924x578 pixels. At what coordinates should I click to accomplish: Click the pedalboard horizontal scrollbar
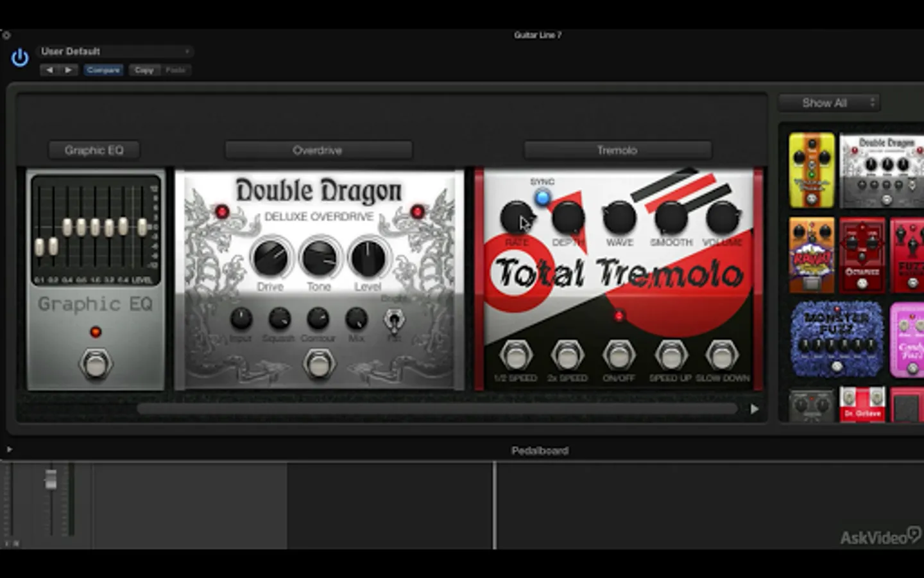click(437, 409)
